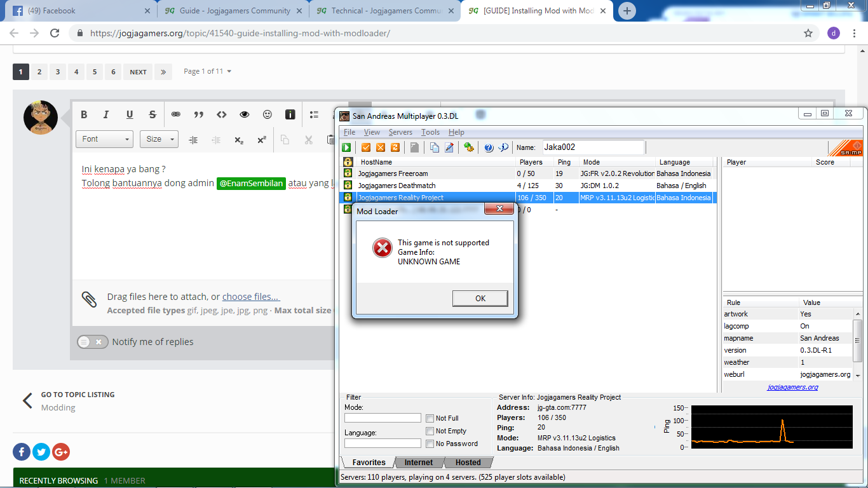Toggle Underline in the forum reply editor

(x=130, y=114)
